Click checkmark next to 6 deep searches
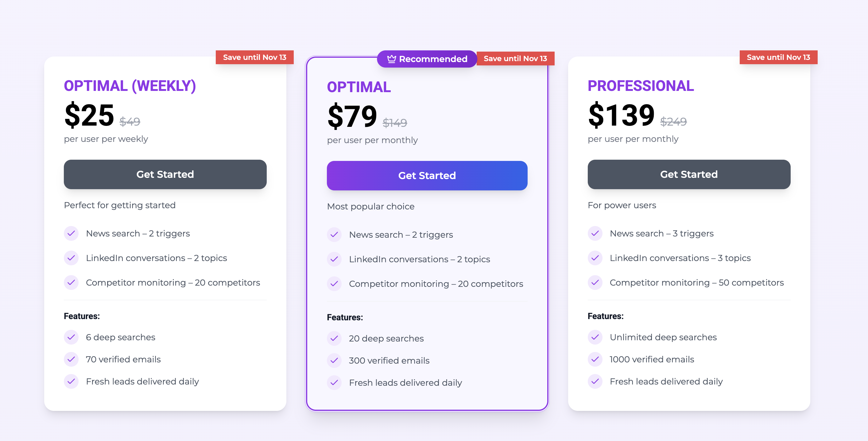 pyautogui.click(x=71, y=337)
